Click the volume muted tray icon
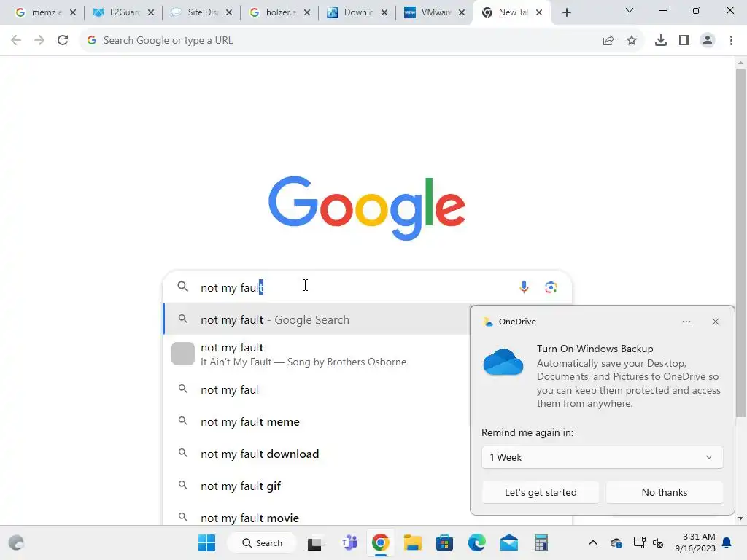 pos(659,542)
